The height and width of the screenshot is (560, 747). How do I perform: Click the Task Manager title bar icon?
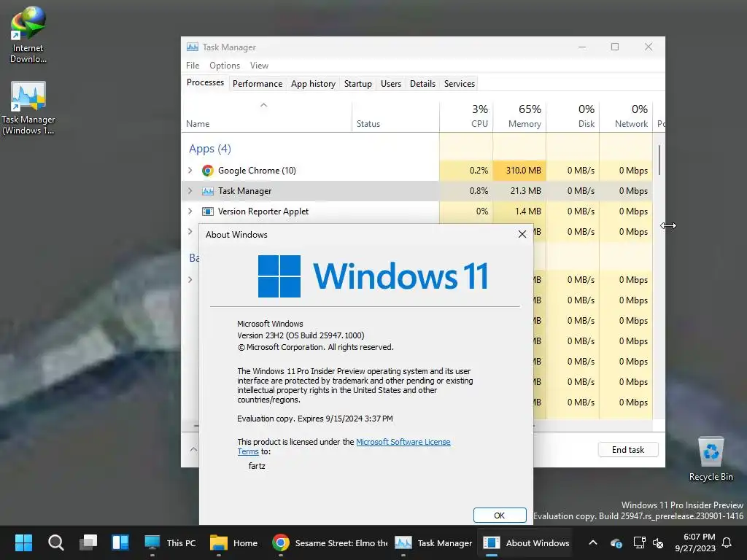[x=193, y=47]
